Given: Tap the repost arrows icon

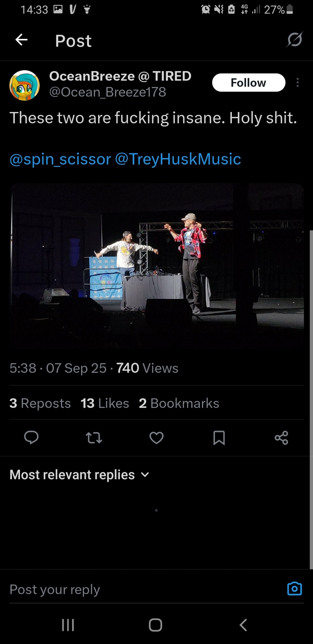Looking at the screenshot, I should click(x=94, y=438).
